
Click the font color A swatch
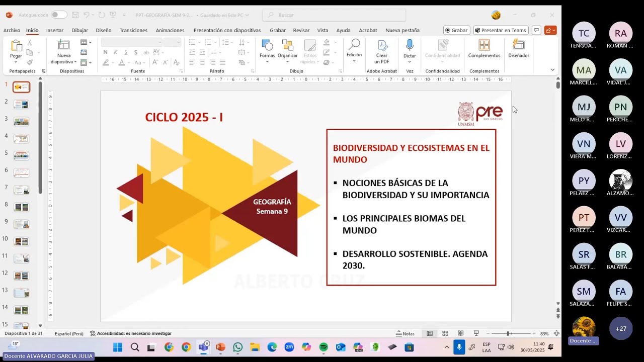coord(122,63)
